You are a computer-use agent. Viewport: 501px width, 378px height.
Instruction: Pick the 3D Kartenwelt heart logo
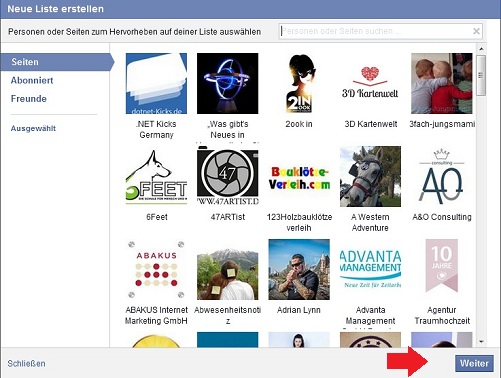(370, 83)
